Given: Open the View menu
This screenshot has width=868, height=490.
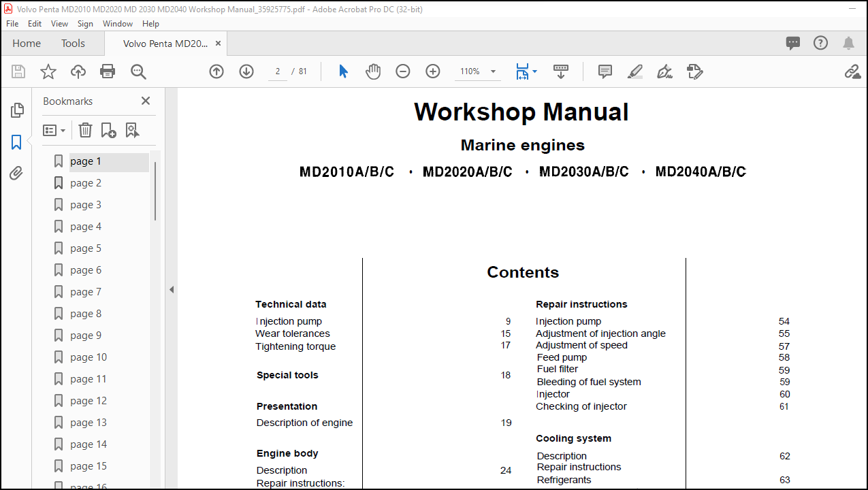Looking at the screenshot, I should point(60,23).
